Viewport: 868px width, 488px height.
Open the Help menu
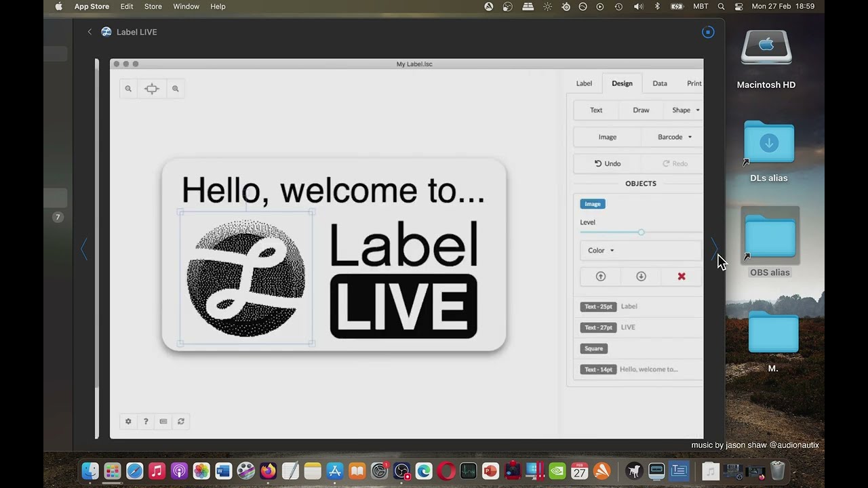[x=218, y=6]
